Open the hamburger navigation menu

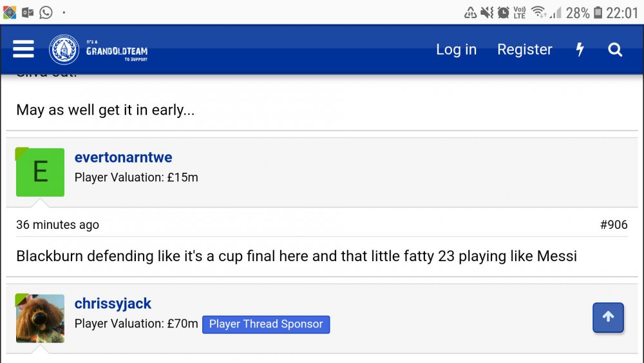[23, 50]
